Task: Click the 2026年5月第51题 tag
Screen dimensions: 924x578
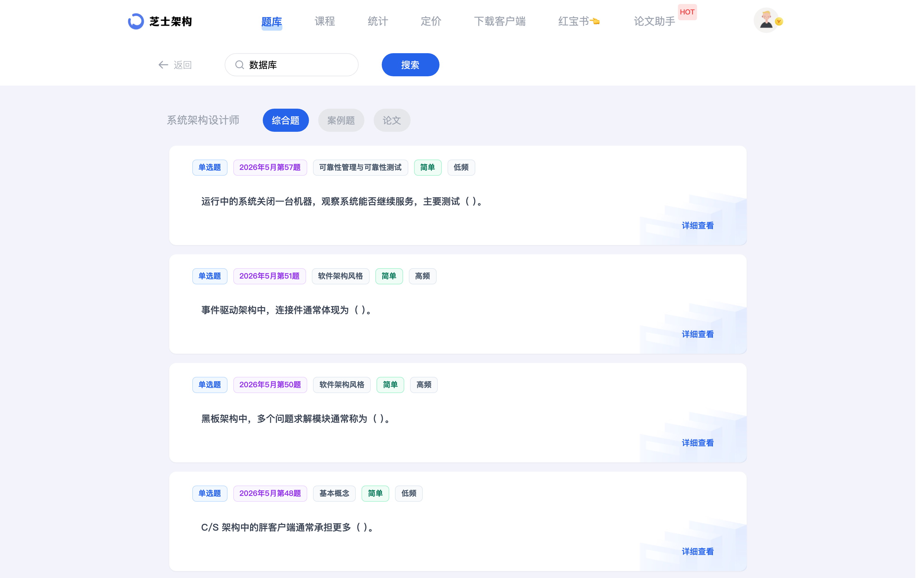Action: coord(270,276)
